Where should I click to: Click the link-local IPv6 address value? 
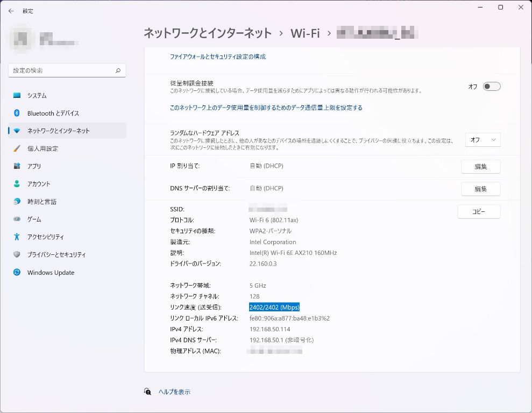point(289,318)
